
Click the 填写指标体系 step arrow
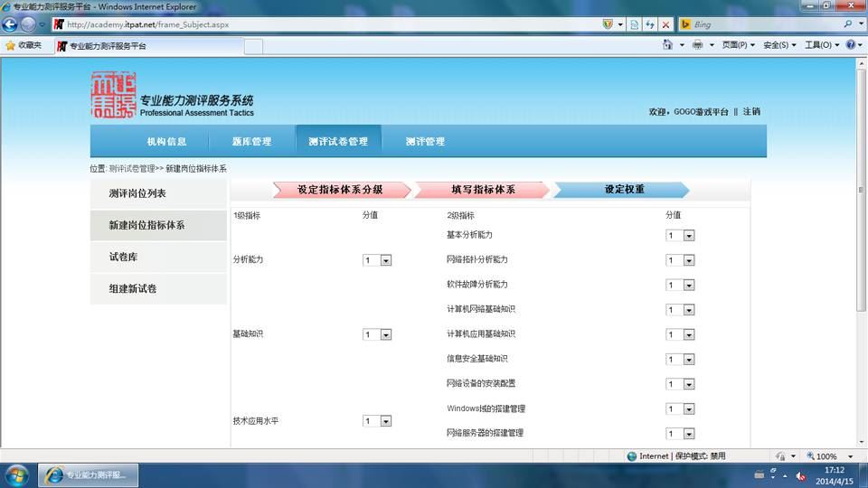tap(483, 190)
